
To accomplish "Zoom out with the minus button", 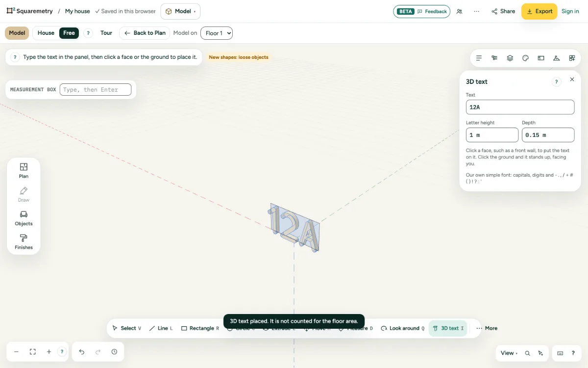I will click(x=16, y=352).
